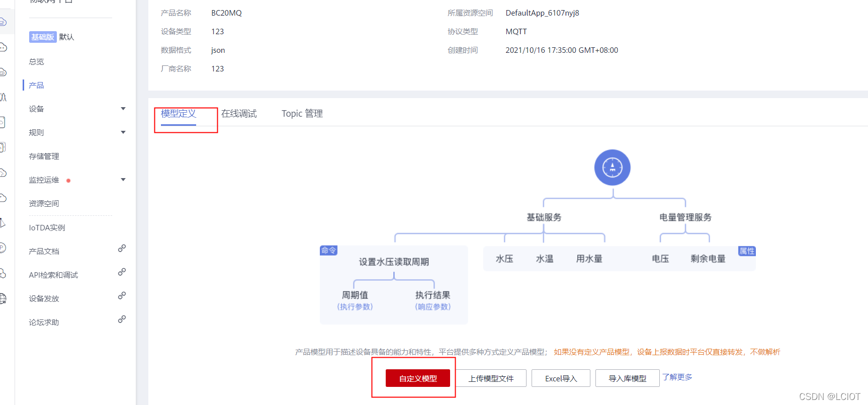Viewport: 868px width, 405px height.
Task: Open 论坛求助 link in sidebar
Action: 44,322
